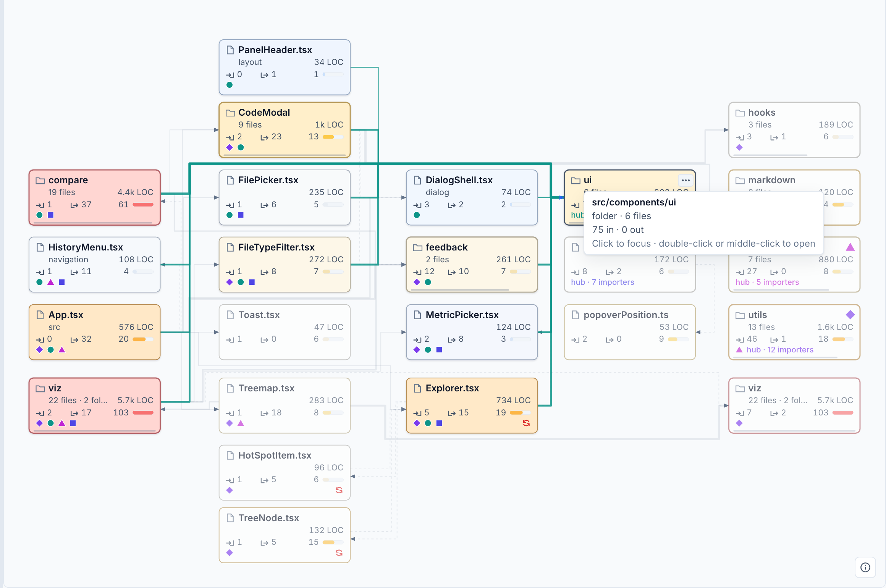Click the MetricPicker.tsx title
The image size is (886, 588).
click(462, 315)
